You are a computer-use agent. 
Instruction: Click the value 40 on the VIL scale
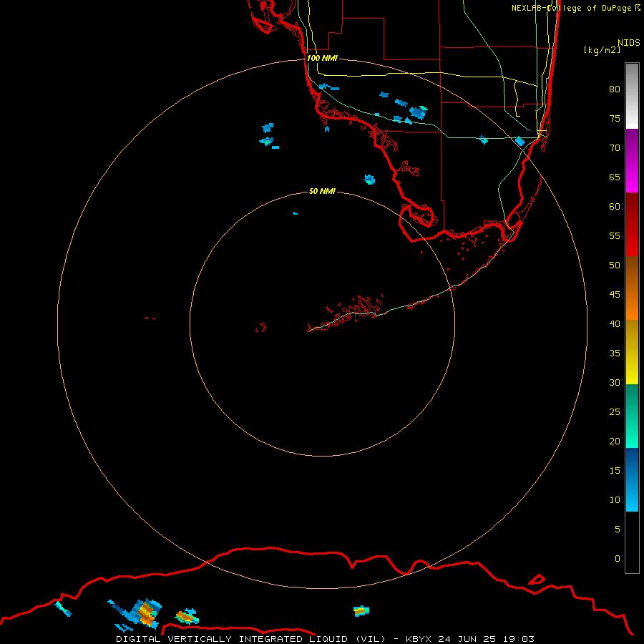(615, 324)
